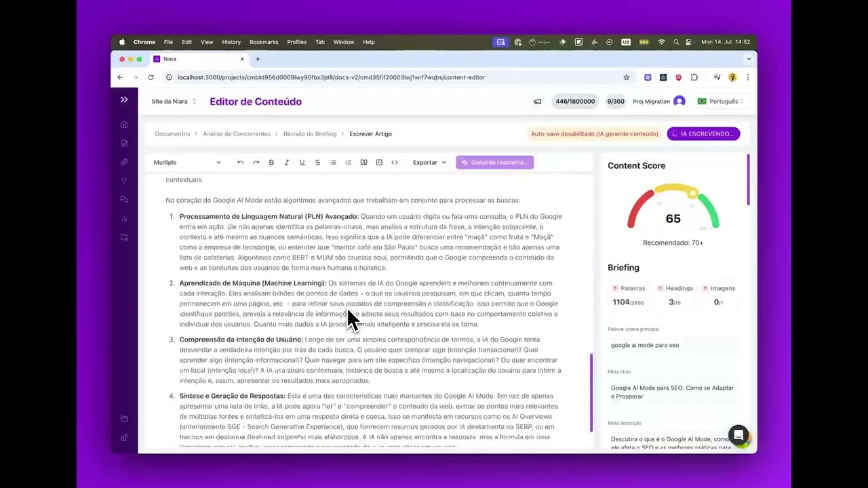Open the Português language selector

(722, 101)
